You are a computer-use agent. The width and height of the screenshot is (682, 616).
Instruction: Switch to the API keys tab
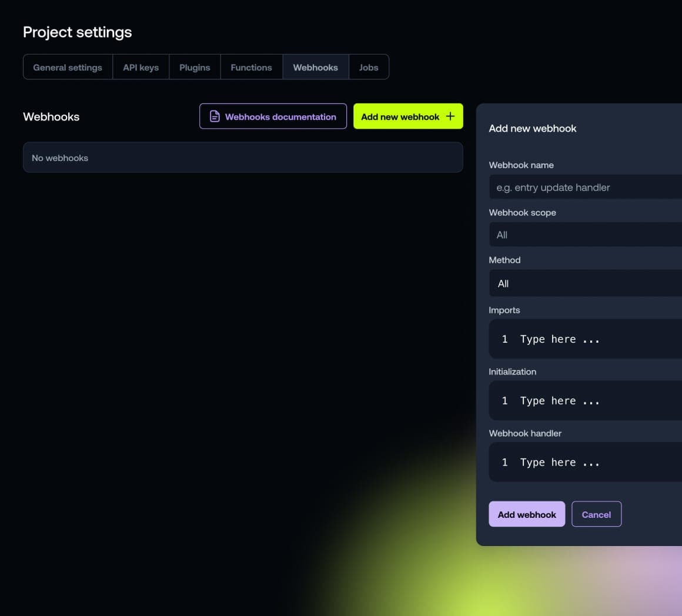pyautogui.click(x=141, y=67)
